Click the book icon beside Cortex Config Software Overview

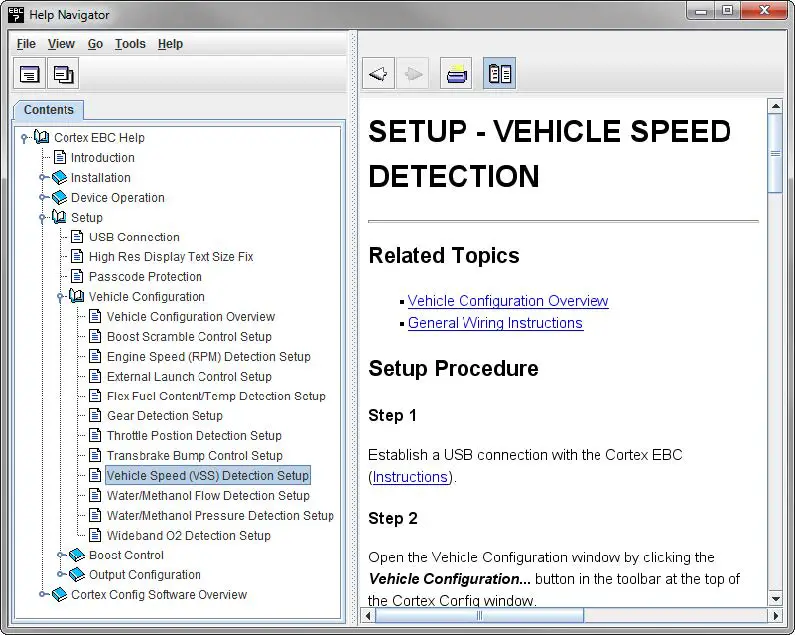click(x=59, y=594)
